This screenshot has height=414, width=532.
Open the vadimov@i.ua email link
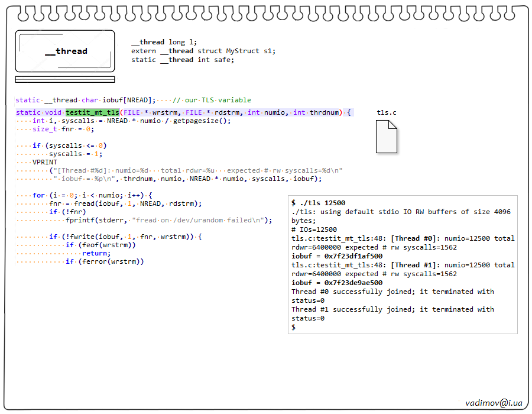click(494, 402)
